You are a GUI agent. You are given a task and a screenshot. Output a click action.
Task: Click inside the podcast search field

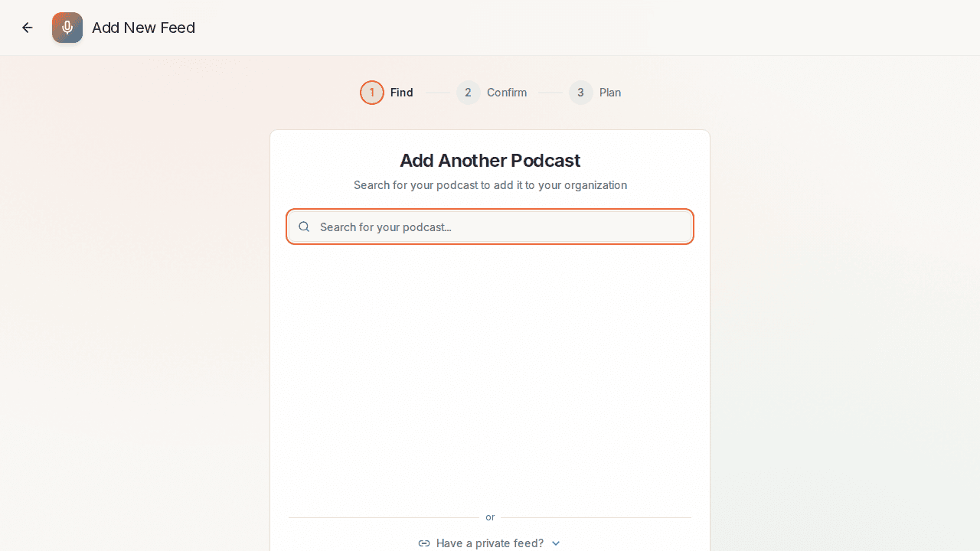490,227
